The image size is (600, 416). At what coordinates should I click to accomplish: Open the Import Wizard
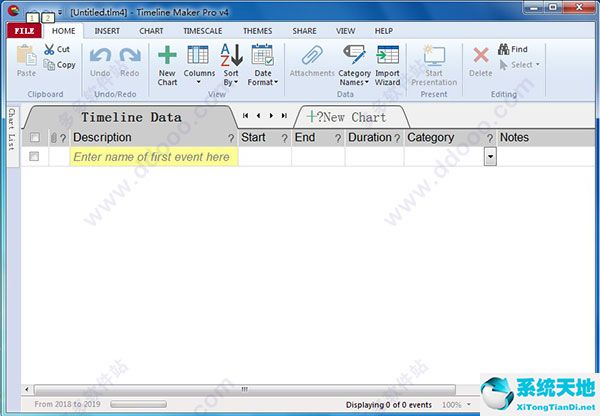(x=387, y=65)
